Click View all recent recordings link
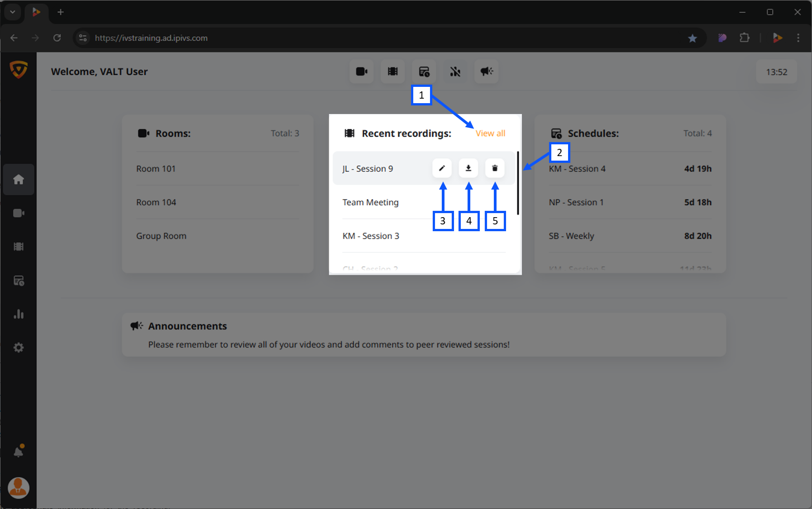Viewport: 812px width, 509px height. click(x=490, y=133)
